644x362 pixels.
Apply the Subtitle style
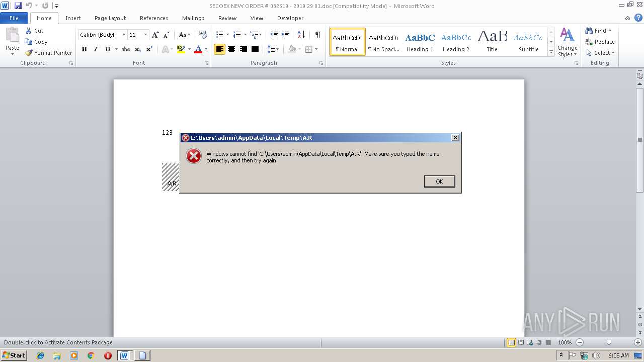pyautogui.click(x=528, y=42)
